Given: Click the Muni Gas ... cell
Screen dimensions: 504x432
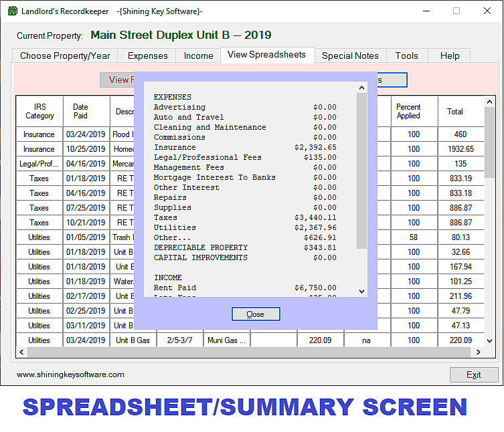Looking at the screenshot, I should coord(226,340).
